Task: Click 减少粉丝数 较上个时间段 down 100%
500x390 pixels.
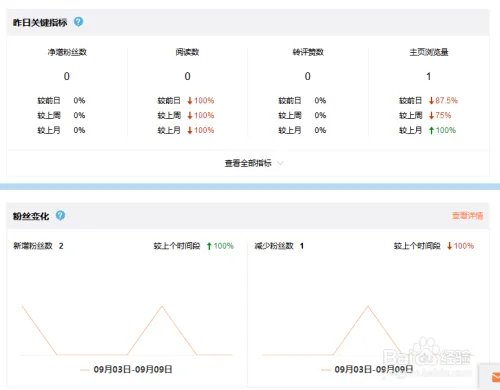Action: click(x=461, y=246)
